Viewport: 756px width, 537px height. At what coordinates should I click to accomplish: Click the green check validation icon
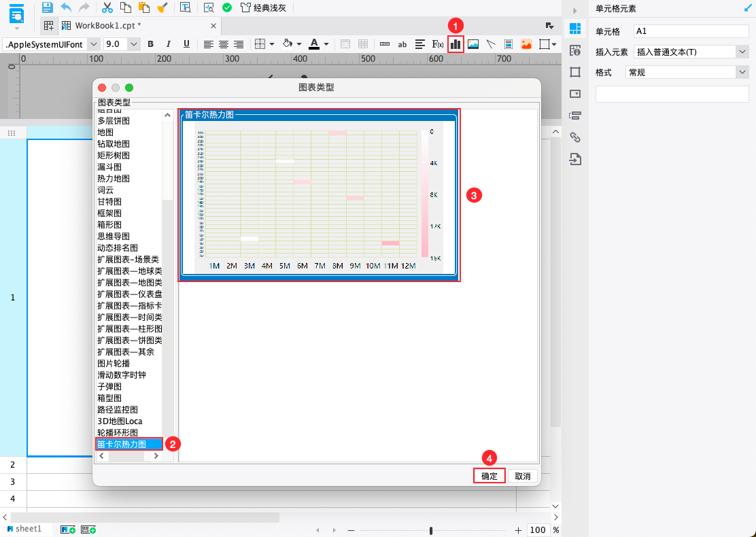coord(227,7)
